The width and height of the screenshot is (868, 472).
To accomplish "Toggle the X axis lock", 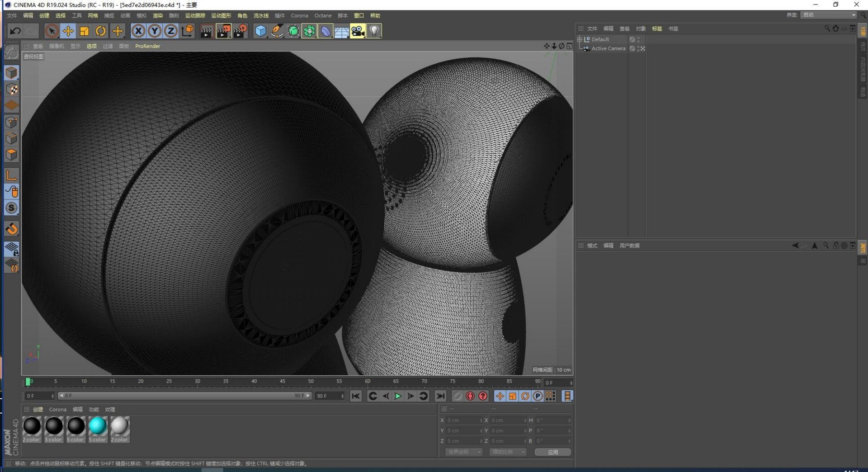I will pos(138,31).
